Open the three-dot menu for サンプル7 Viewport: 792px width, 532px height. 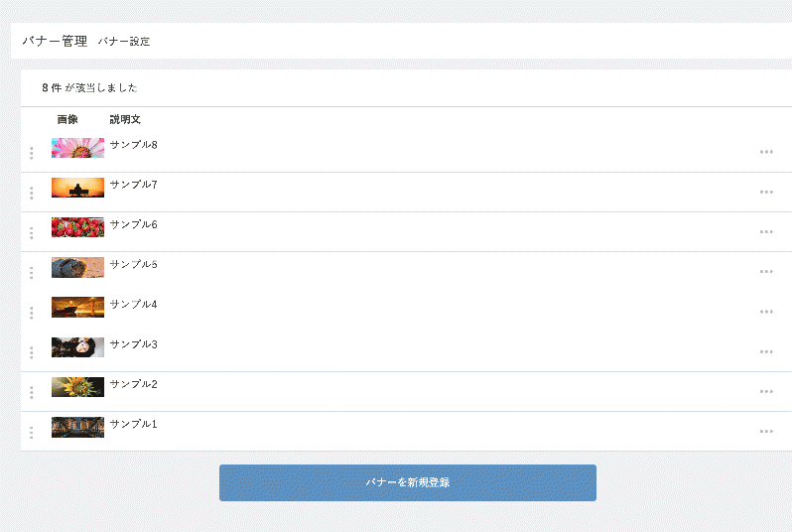click(766, 192)
